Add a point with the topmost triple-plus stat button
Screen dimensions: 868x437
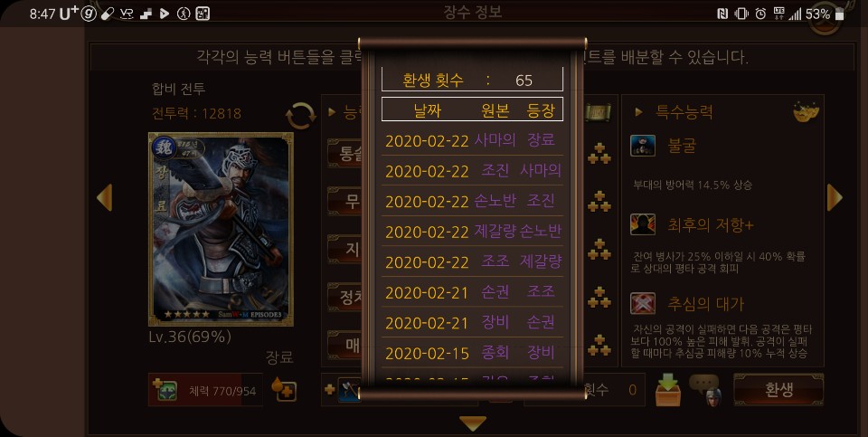[x=599, y=154]
